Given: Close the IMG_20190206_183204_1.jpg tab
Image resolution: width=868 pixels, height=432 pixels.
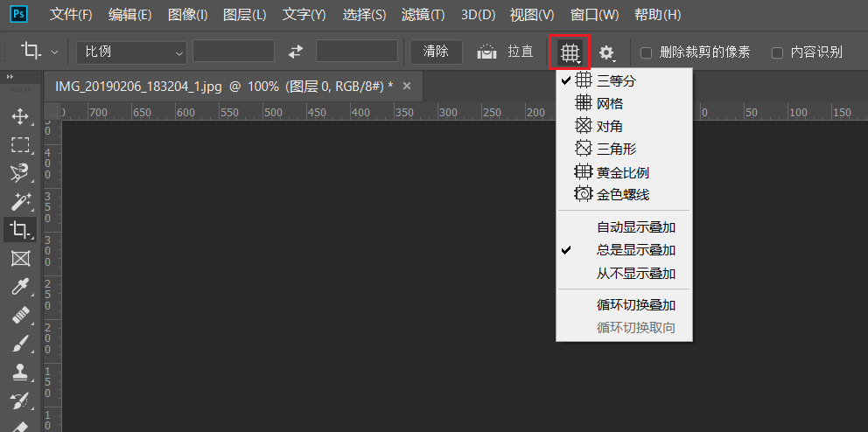Looking at the screenshot, I should [407, 86].
